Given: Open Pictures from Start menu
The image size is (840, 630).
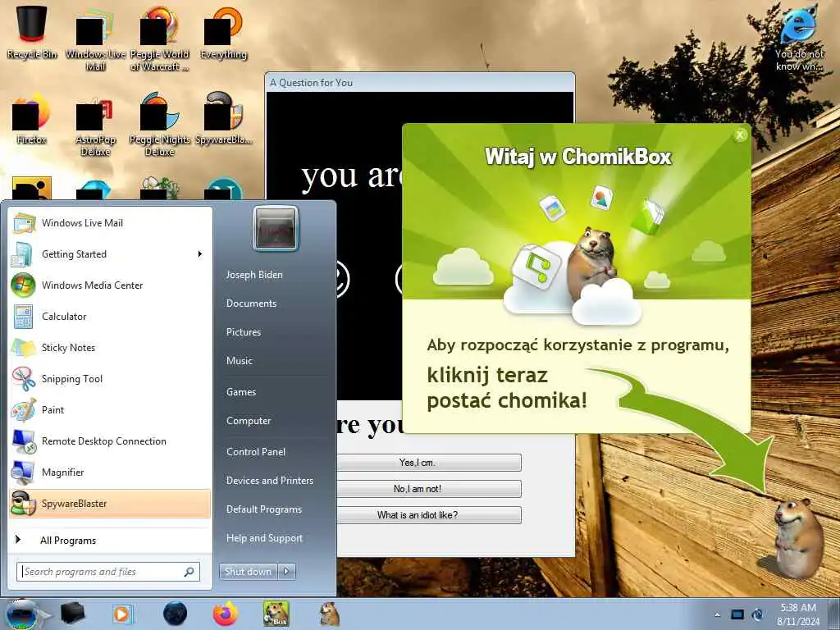Looking at the screenshot, I should [244, 332].
